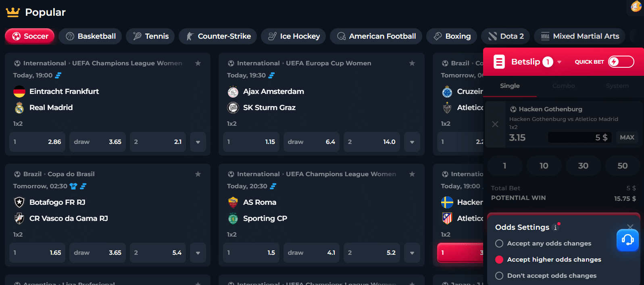Star the Ajax Amsterdam vs Sturm Graz match
This screenshot has width=644, height=285.
coord(412,63)
